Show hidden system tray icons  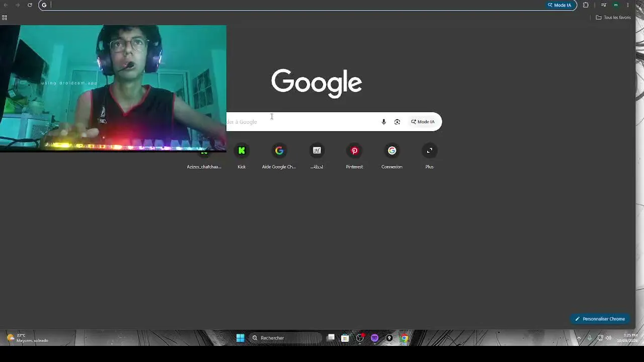579,338
